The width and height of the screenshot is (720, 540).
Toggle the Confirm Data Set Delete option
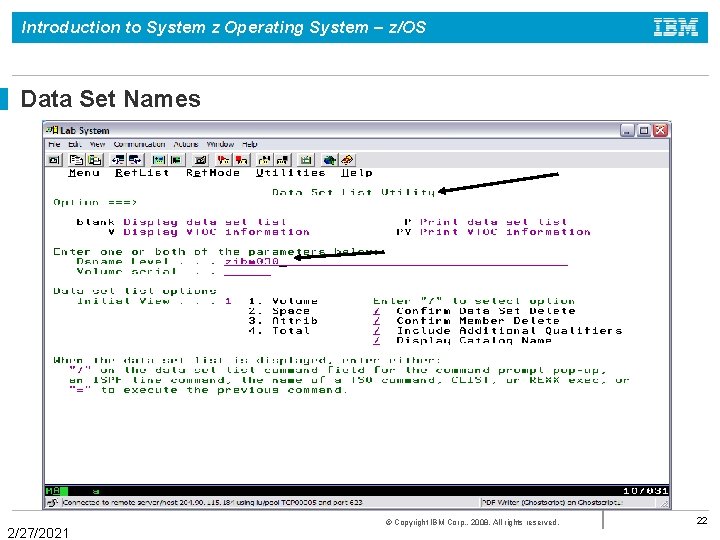[377, 311]
